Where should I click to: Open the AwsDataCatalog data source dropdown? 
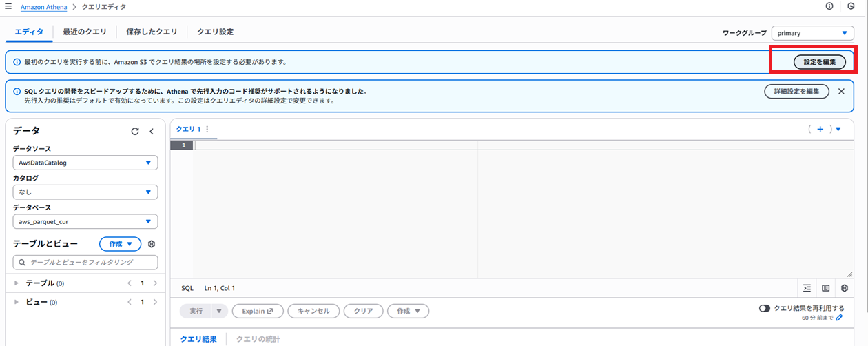[x=85, y=163]
